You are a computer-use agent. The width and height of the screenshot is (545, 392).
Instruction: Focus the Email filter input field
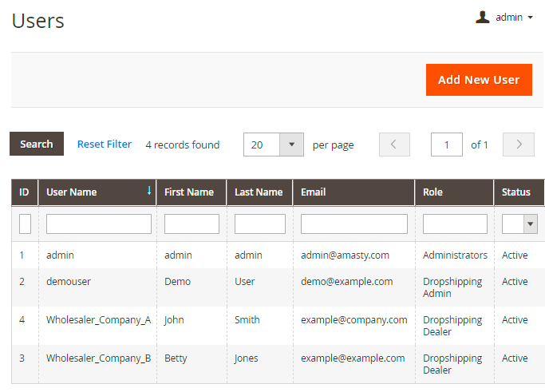pyautogui.click(x=353, y=224)
